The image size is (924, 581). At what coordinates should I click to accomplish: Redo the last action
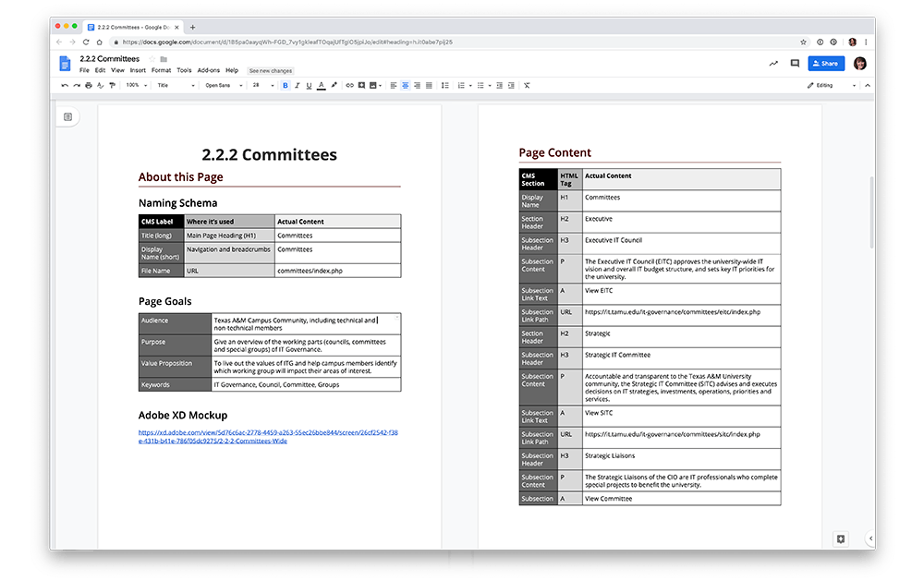pyautogui.click(x=77, y=85)
